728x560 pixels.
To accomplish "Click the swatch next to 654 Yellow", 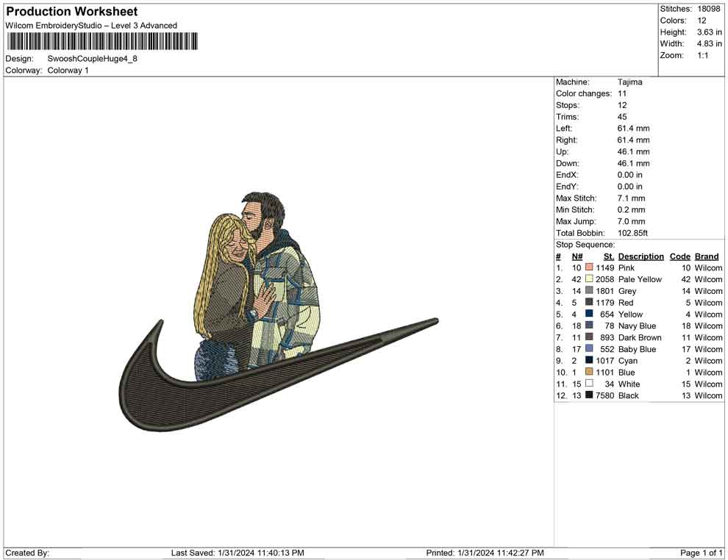I will click(x=589, y=314).
